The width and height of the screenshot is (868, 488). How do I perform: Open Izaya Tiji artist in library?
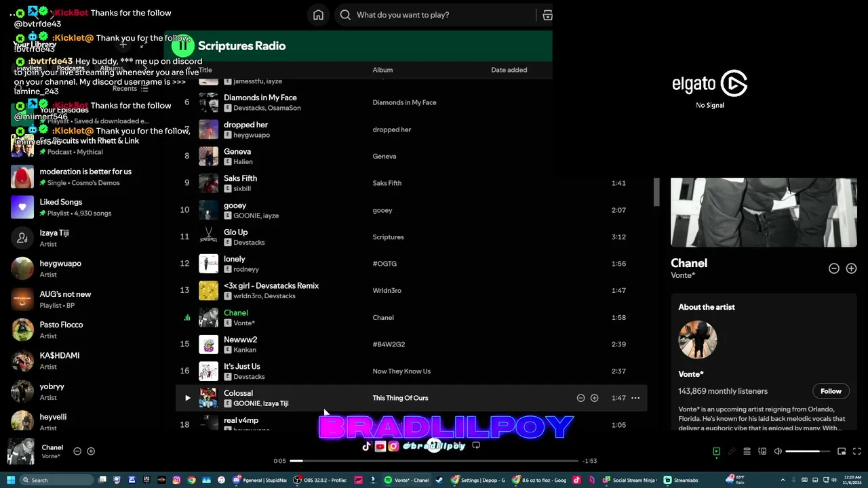pos(81,238)
